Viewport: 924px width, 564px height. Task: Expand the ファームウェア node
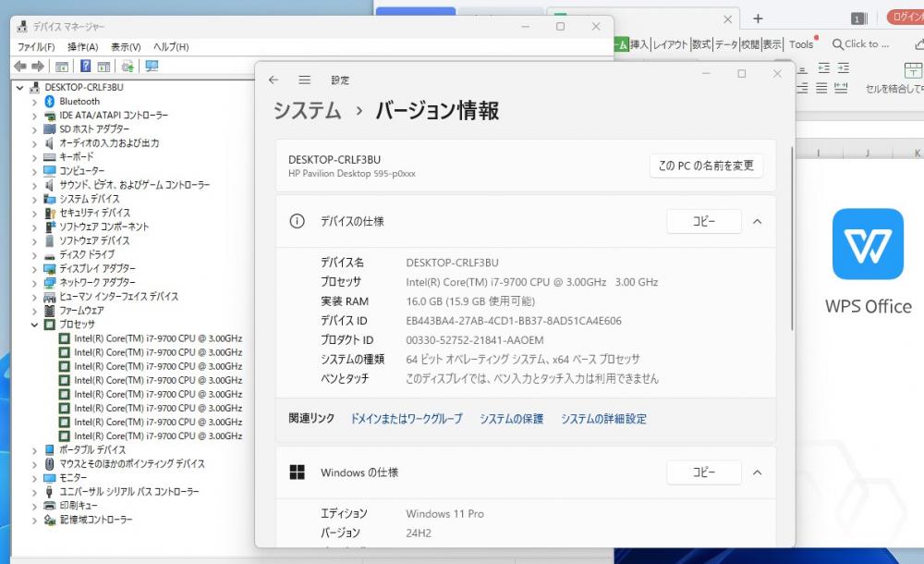[x=35, y=311]
